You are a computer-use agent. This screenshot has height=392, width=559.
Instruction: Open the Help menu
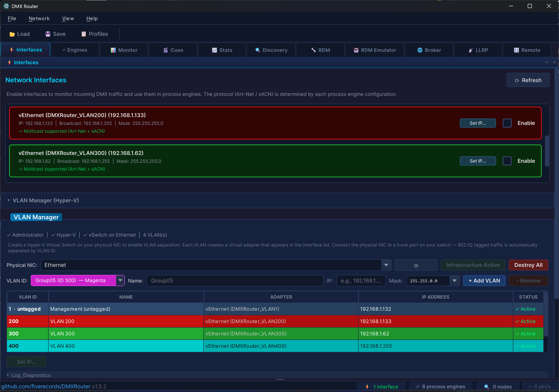point(92,19)
